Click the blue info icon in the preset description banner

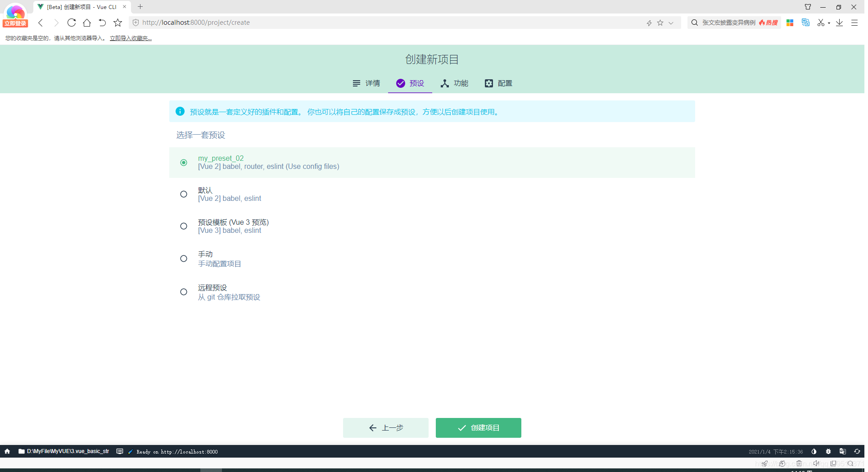tap(180, 111)
